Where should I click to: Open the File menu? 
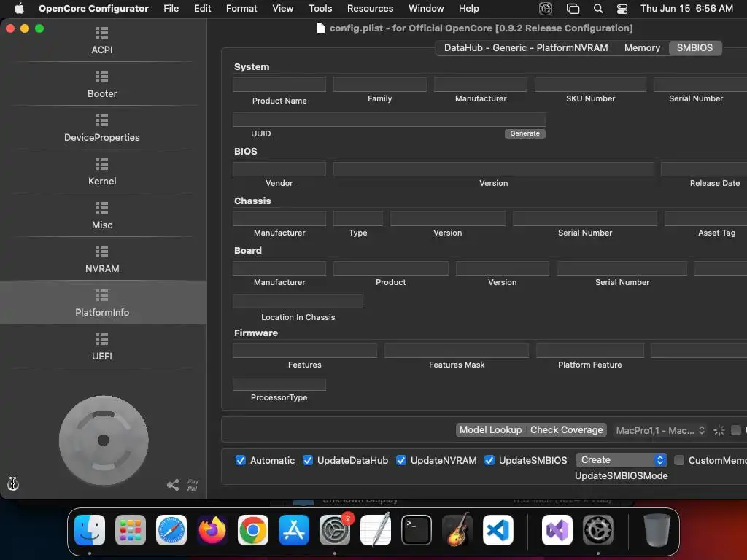coord(171,9)
